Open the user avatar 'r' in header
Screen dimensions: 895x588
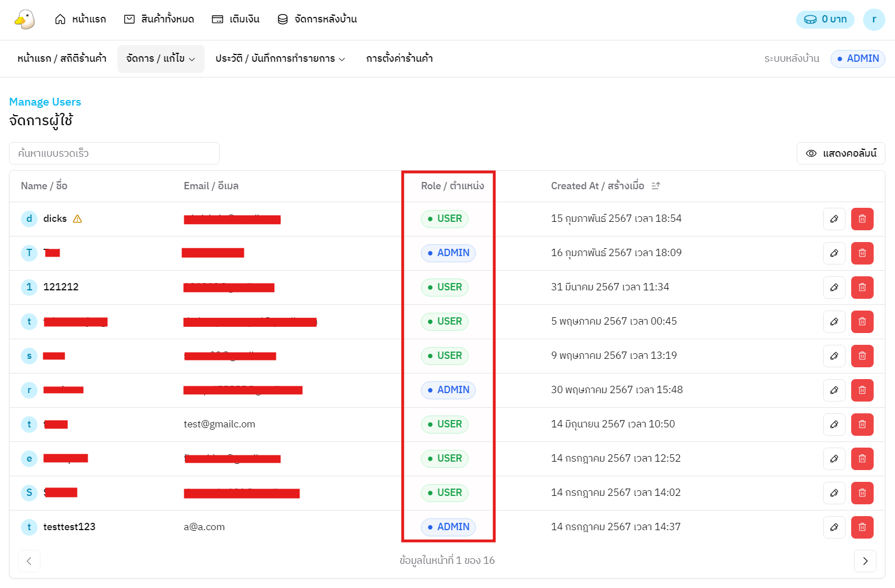click(x=874, y=19)
